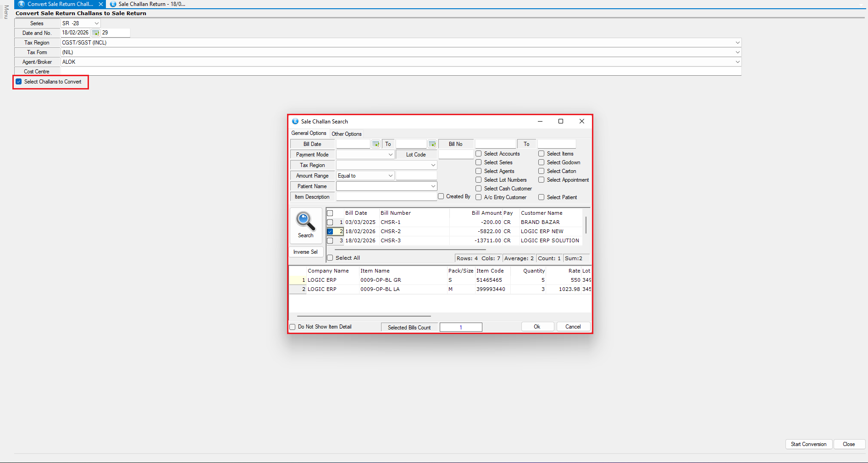Tick the checkbox for challan CHSR-3
Viewport: 868px width, 463px height.
coord(330,240)
